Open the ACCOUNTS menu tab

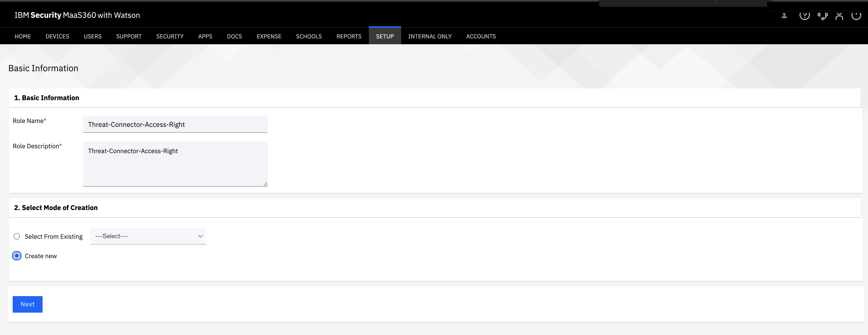481,36
